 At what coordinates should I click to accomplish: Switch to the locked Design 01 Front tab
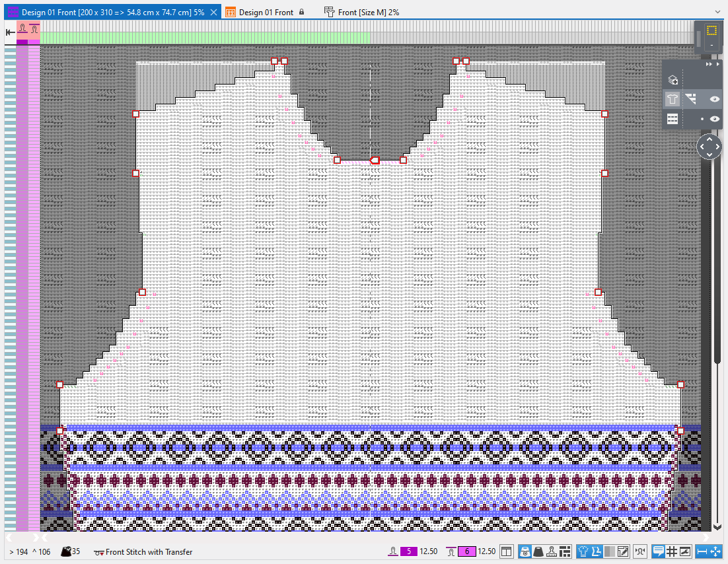(266, 12)
